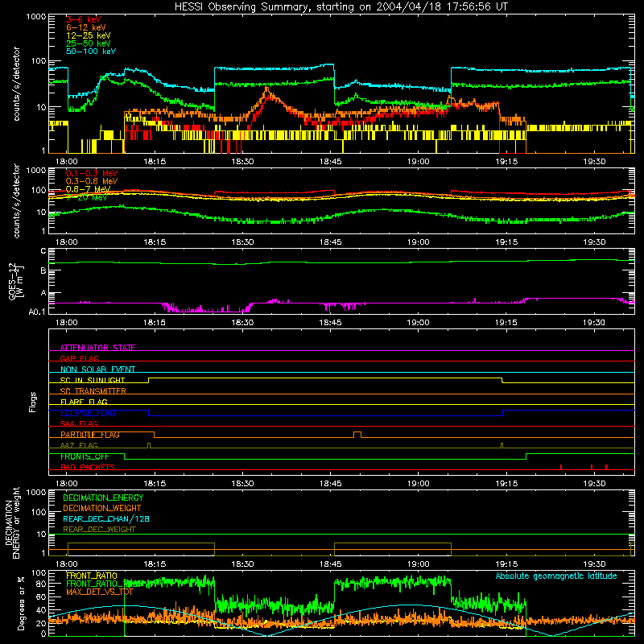Click the 18:45 time label under the GOES panel
Image resolution: width=644 pixels, height=644 pixels.
coord(330,323)
